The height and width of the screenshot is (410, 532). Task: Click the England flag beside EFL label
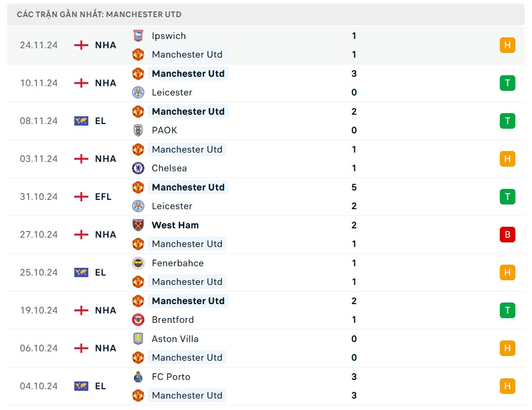(81, 197)
